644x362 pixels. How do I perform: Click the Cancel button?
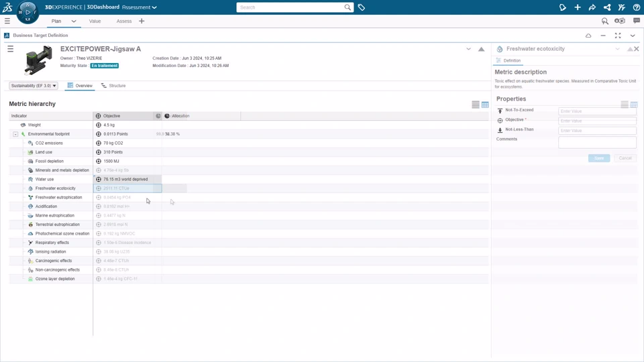click(x=625, y=158)
